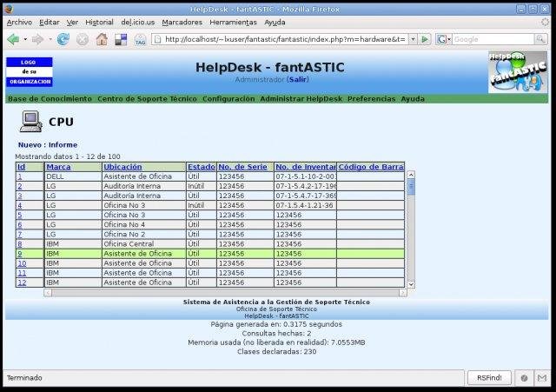Sort table by Marca column header
This screenshot has height=392, width=556.
(58, 167)
